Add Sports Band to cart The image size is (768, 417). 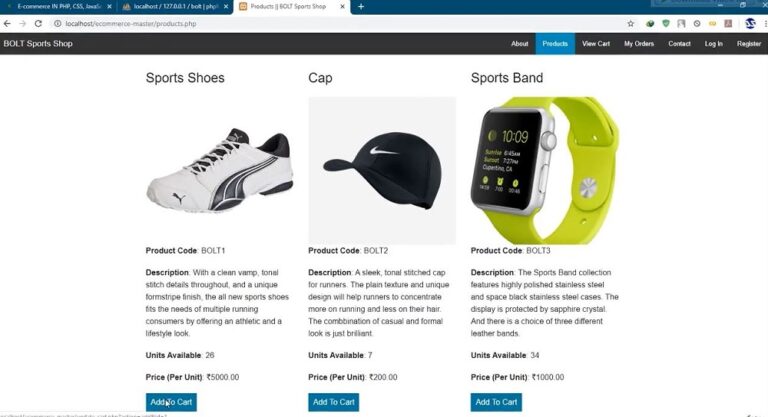(496, 402)
